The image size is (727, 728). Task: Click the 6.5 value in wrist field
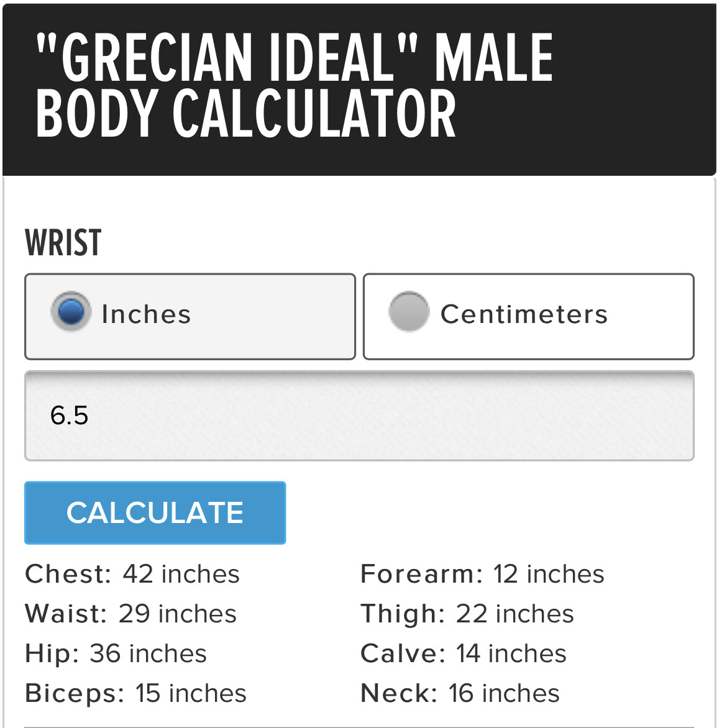pyautogui.click(x=69, y=415)
